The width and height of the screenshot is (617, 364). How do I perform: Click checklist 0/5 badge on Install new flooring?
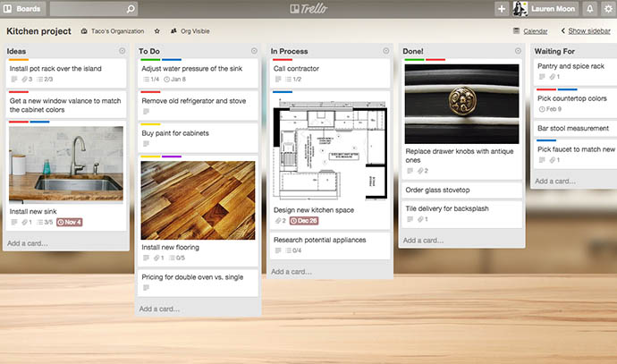click(177, 258)
